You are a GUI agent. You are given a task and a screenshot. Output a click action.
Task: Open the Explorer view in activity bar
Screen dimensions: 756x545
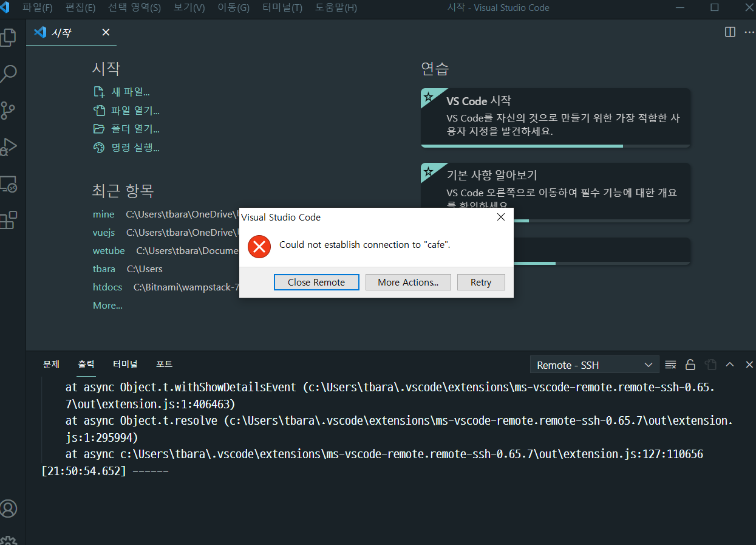(9, 38)
